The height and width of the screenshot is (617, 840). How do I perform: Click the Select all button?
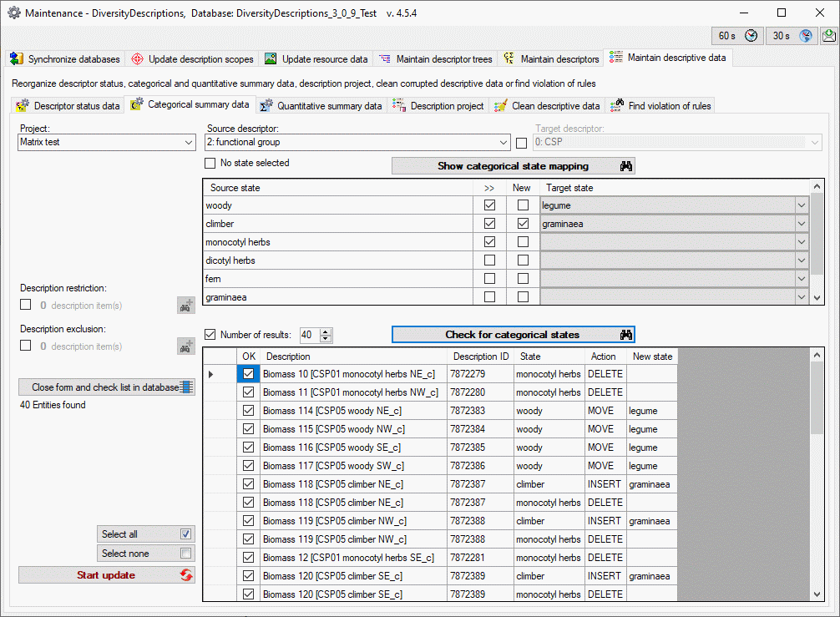click(146, 534)
